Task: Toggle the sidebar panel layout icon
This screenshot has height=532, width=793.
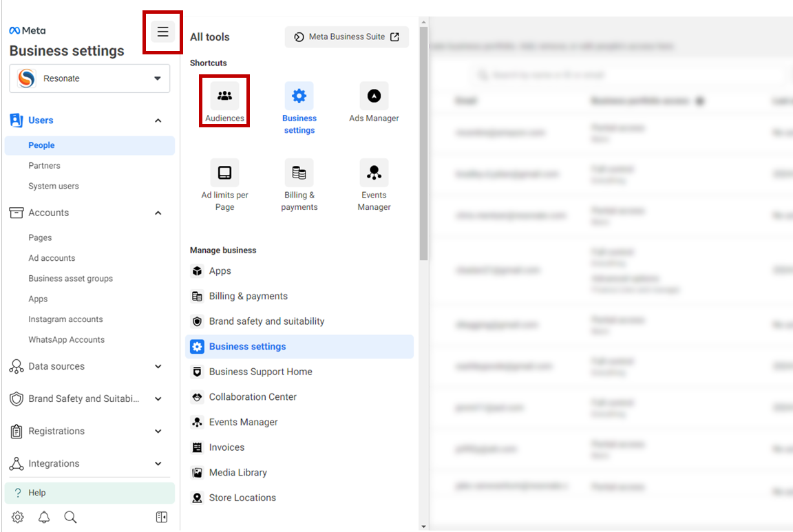Action: coord(162,517)
